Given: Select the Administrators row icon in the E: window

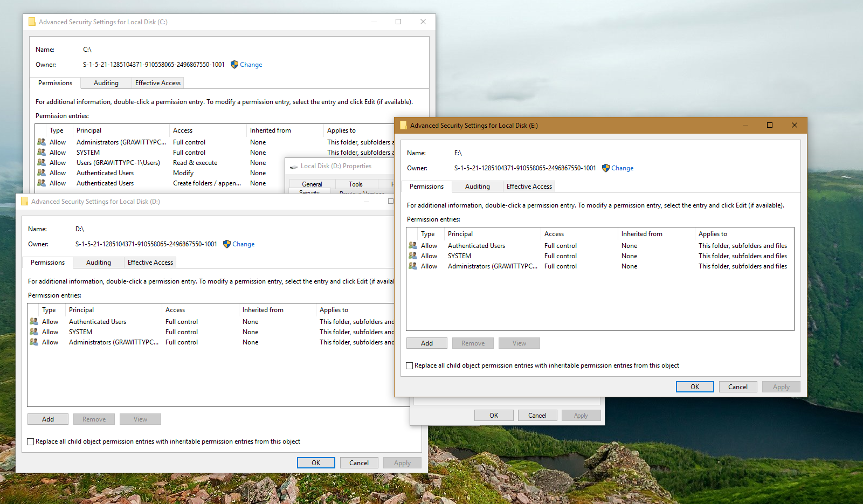Looking at the screenshot, I should [x=413, y=266].
